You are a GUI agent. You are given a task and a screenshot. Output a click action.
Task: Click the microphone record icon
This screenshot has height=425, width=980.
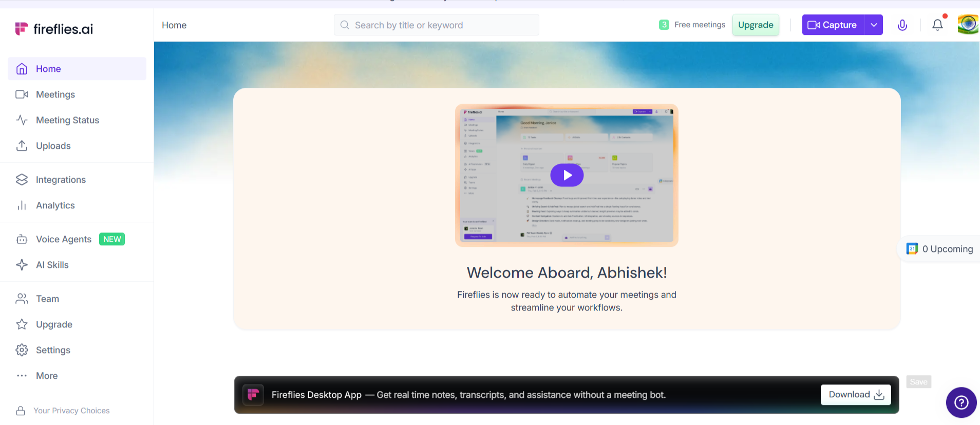(902, 25)
